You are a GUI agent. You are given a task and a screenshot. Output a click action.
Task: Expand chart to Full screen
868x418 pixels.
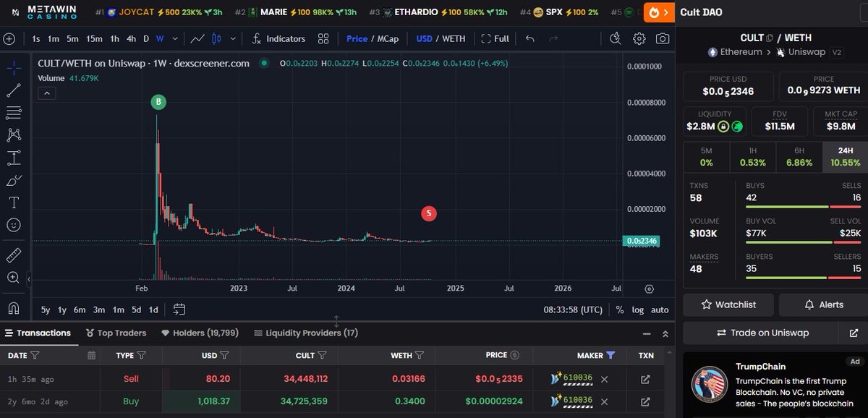pyautogui.click(x=495, y=38)
